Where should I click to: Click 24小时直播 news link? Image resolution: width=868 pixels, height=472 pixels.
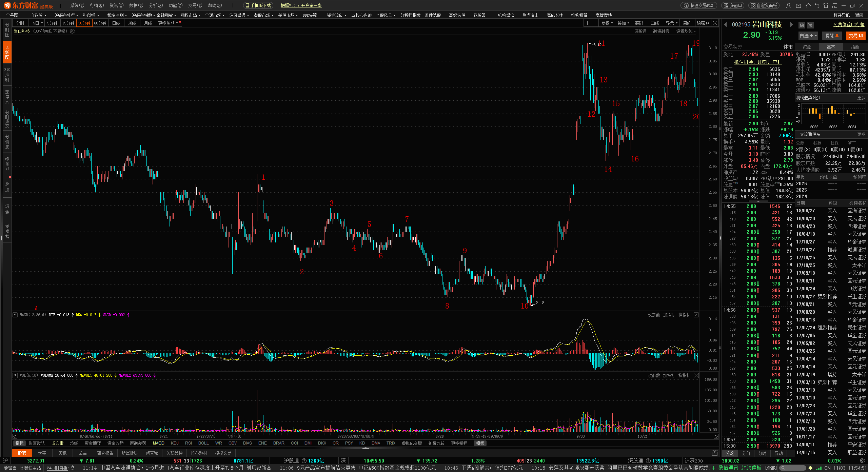tap(57, 468)
